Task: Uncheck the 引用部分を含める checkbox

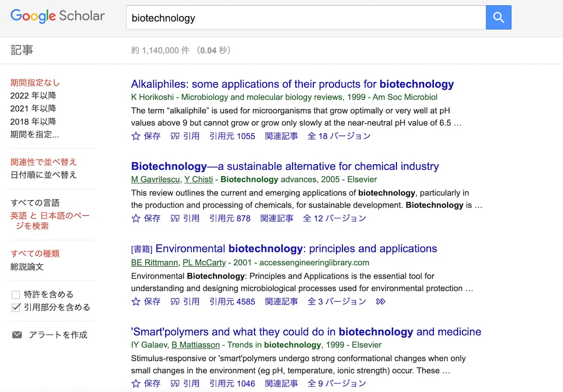Action: point(16,308)
